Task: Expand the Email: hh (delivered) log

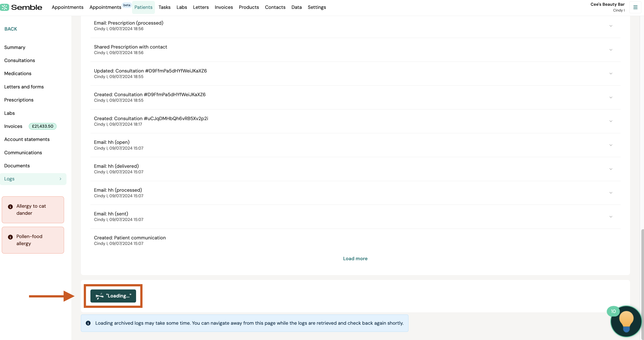Action: pos(611,169)
